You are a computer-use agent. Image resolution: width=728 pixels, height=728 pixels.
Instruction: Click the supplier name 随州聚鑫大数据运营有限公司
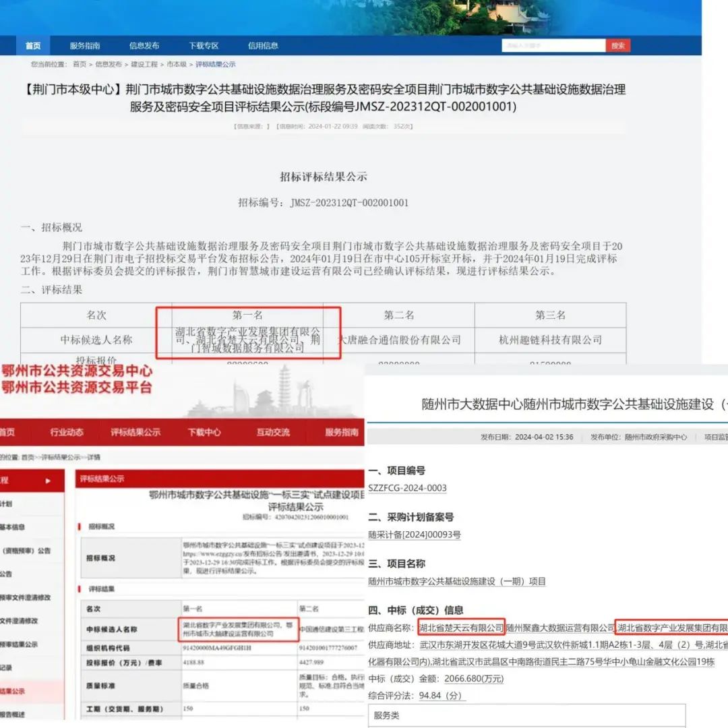click(560, 628)
